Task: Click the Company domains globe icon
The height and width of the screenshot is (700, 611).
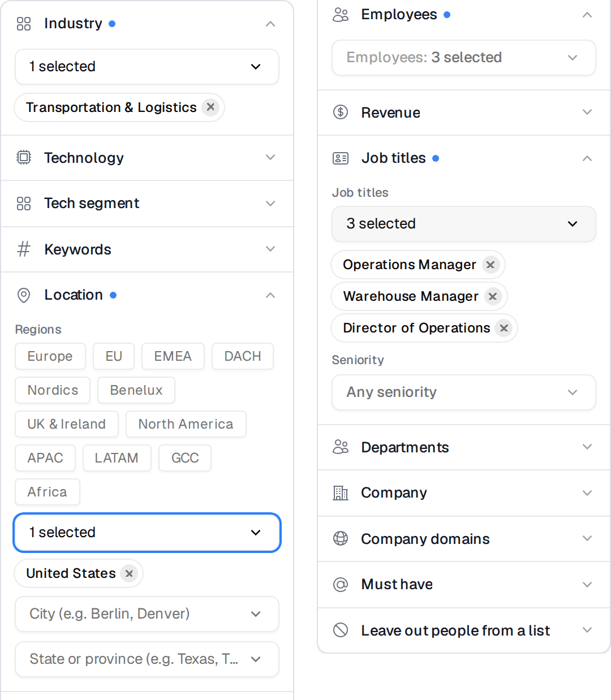Action: pyautogui.click(x=341, y=538)
